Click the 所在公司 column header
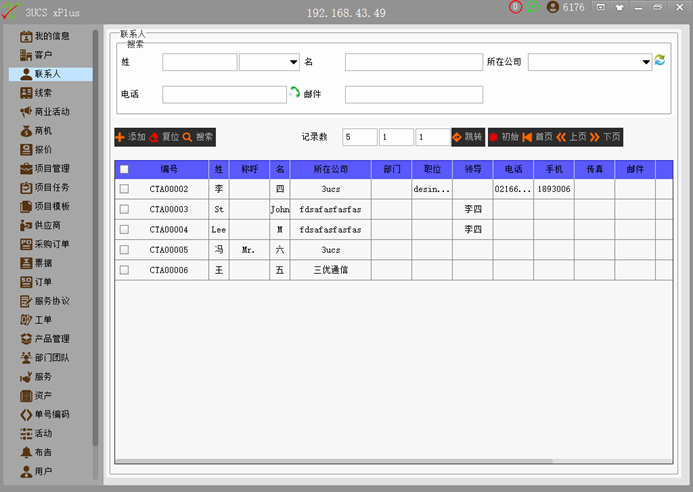This screenshot has height=492, width=693. pyautogui.click(x=331, y=169)
